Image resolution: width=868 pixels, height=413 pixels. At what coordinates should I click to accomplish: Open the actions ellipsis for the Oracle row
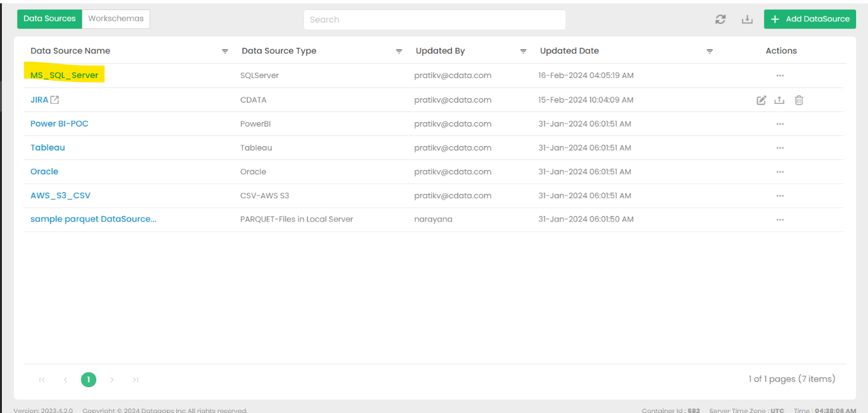point(780,172)
